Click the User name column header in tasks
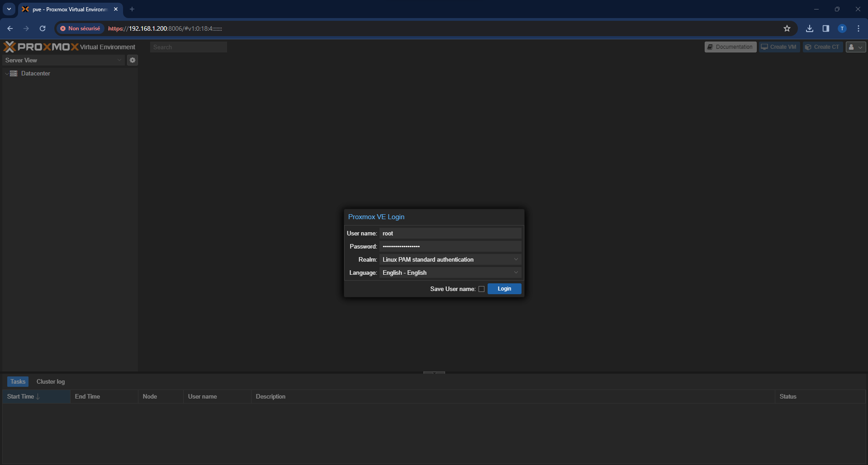 pos(217,396)
